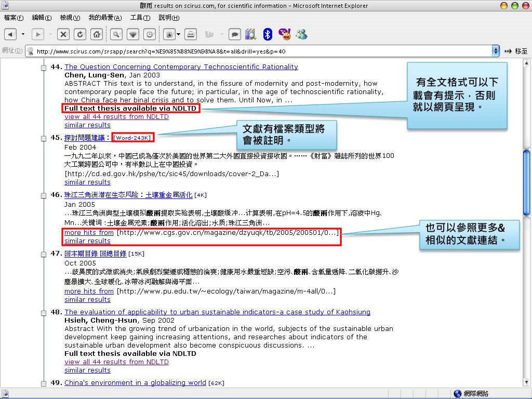
Task: Go back with the Back arrow button
Action: (x=10, y=34)
